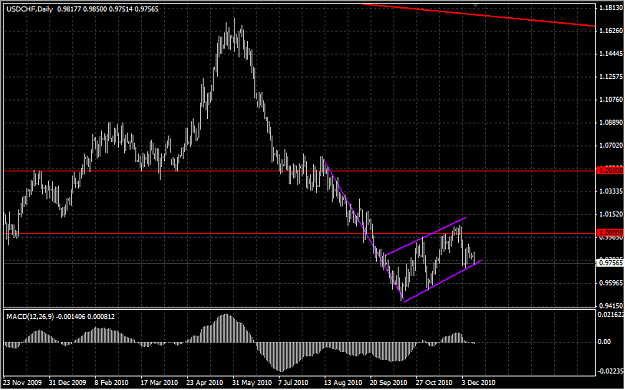This screenshot has width=625, height=390.
Task: Click the 27 Oct 2010 date label
Action: [434, 382]
